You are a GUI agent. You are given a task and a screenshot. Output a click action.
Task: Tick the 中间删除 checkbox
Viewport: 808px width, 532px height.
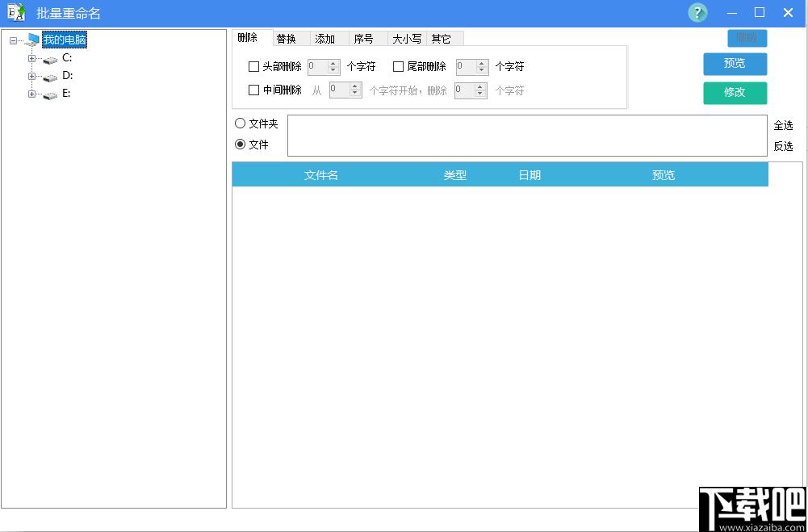[x=254, y=90]
